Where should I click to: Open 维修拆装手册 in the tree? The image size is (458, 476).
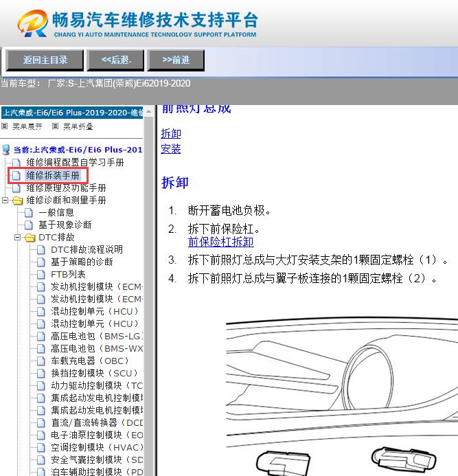coord(53,175)
